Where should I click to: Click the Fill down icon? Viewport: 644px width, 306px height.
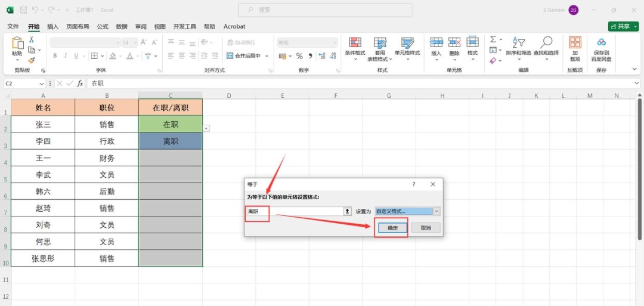coord(493,50)
